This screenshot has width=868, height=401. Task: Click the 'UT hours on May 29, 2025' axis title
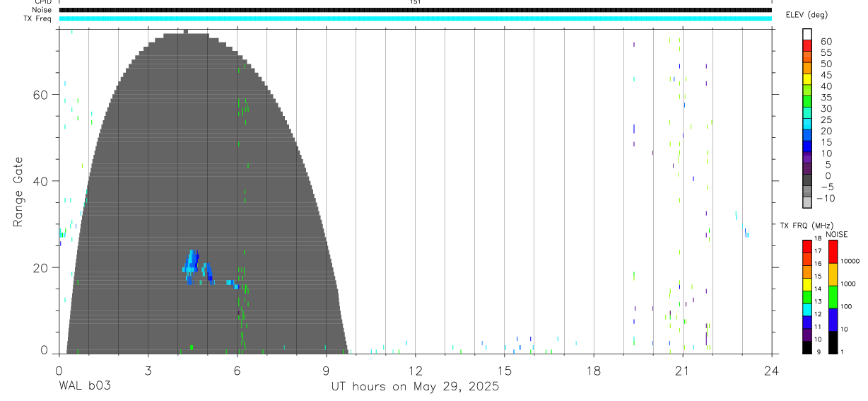pos(415,387)
